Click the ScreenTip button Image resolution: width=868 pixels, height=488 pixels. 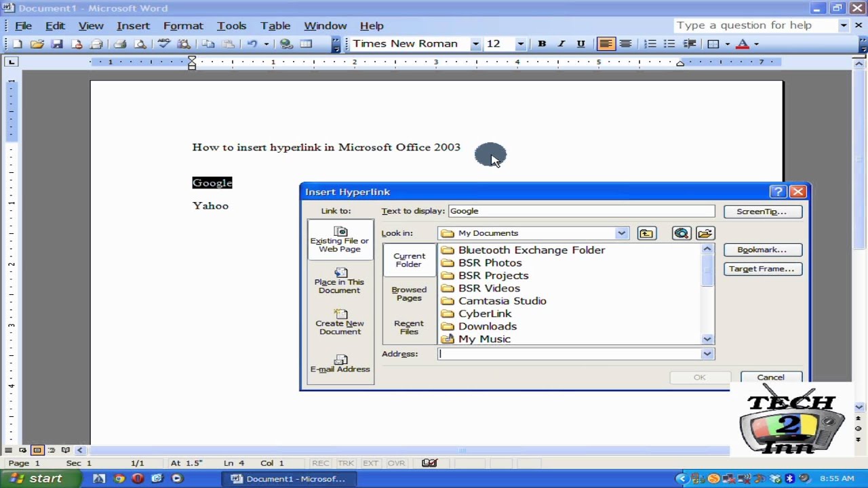click(762, 211)
